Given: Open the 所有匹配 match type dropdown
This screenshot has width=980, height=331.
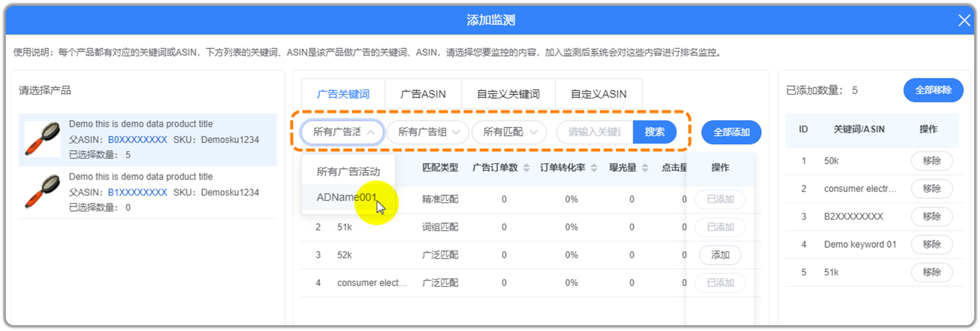Looking at the screenshot, I should [x=509, y=132].
